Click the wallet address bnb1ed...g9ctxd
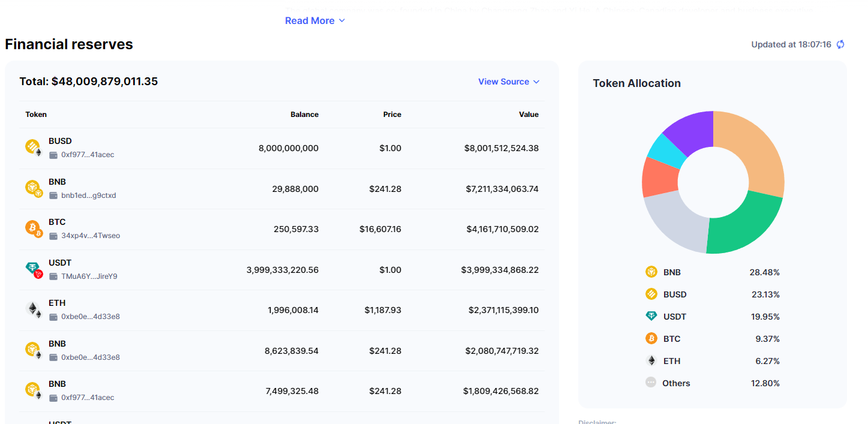The height and width of the screenshot is (424, 868). click(x=89, y=196)
